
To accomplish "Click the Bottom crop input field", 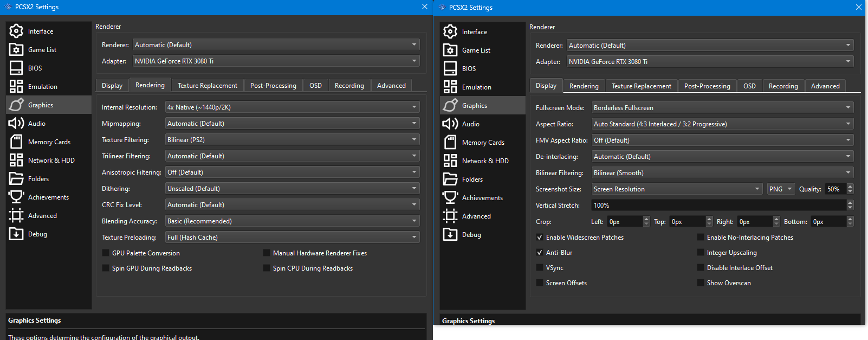I will (x=828, y=221).
